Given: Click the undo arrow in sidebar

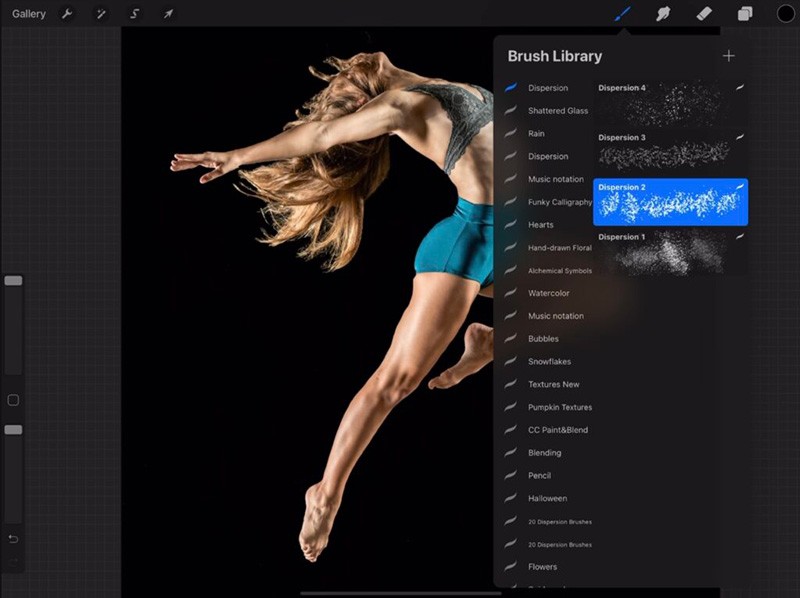Looking at the screenshot, I should [13, 539].
